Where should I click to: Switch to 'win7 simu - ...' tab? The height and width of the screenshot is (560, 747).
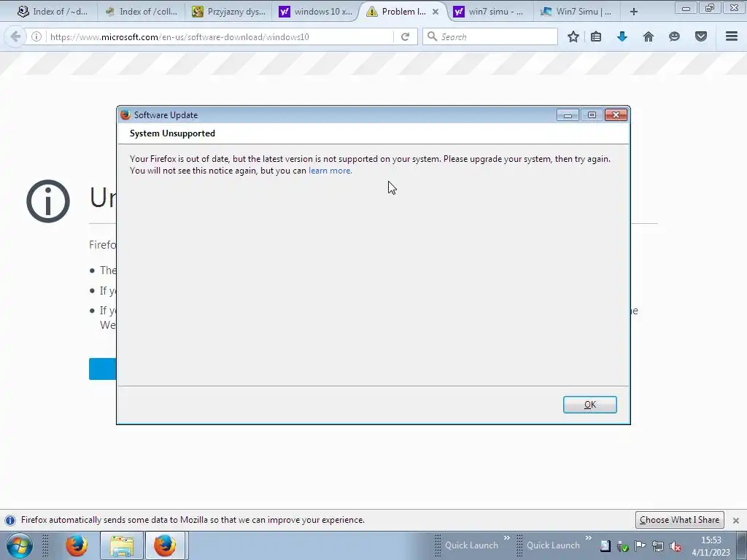(489, 12)
